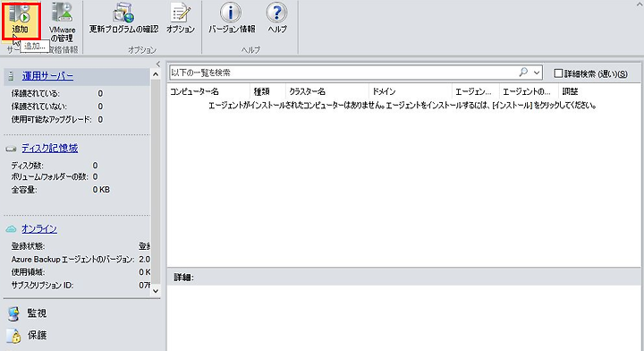The image size is (644, 351).
Task: Click the 運用サーバー server icon
Action: pyautogui.click(x=11, y=76)
